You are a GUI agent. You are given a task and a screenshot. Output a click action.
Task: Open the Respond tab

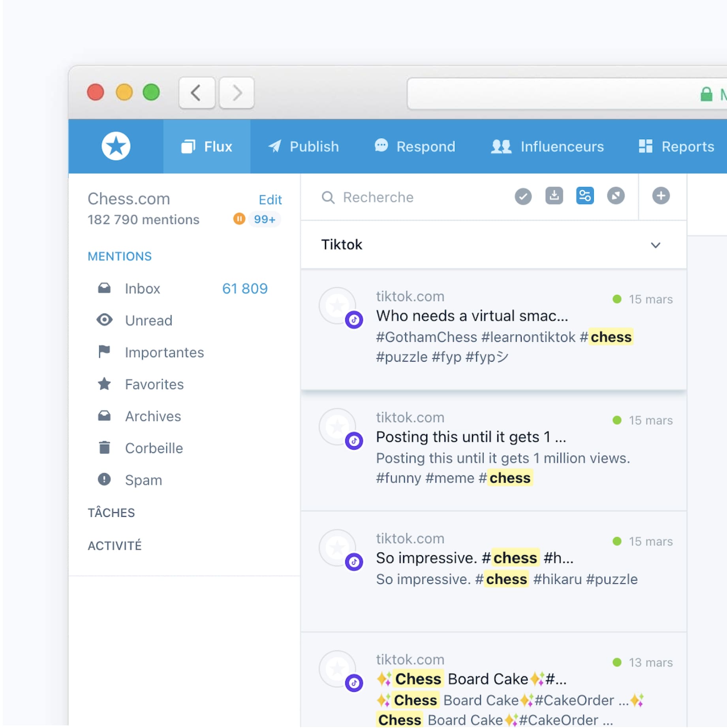tap(415, 146)
